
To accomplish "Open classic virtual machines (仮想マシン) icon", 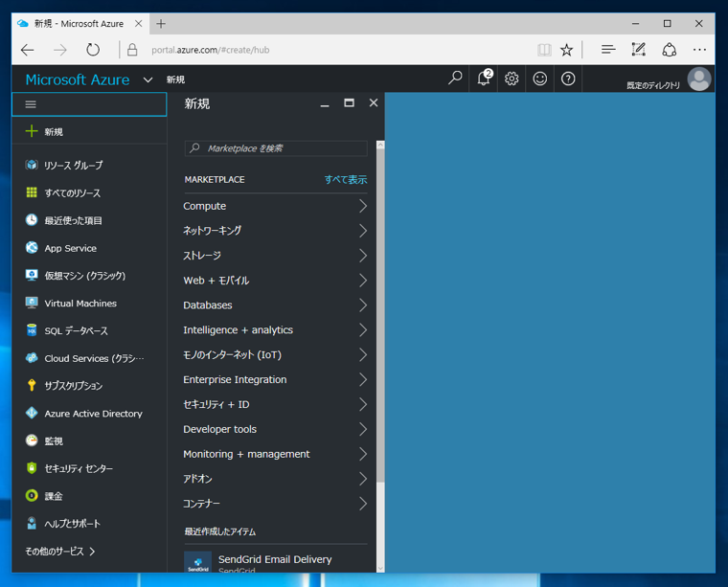I will pyautogui.click(x=32, y=275).
